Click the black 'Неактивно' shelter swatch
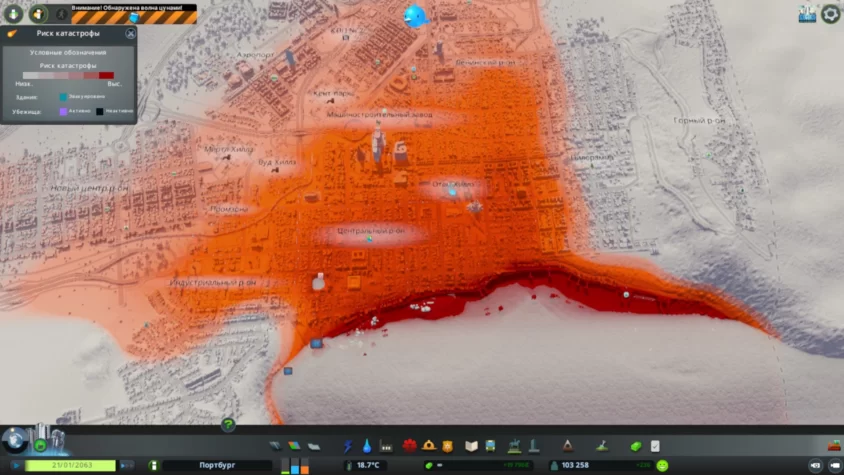The image size is (844, 475). pyautogui.click(x=100, y=111)
